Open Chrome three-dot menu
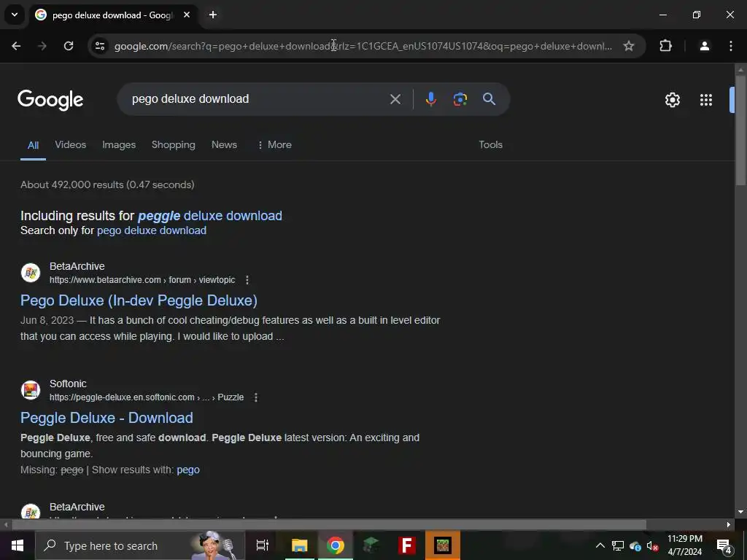The image size is (747, 560). point(731,46)
